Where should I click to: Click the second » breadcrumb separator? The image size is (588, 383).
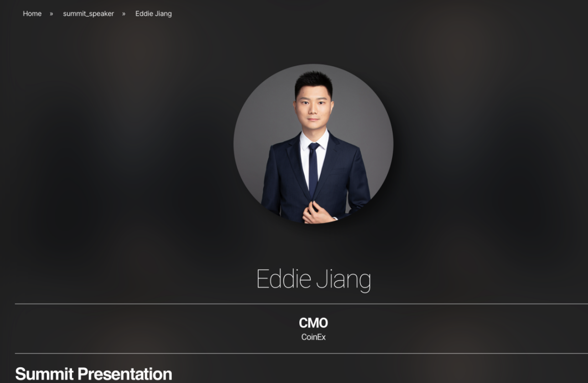[124, 14]
